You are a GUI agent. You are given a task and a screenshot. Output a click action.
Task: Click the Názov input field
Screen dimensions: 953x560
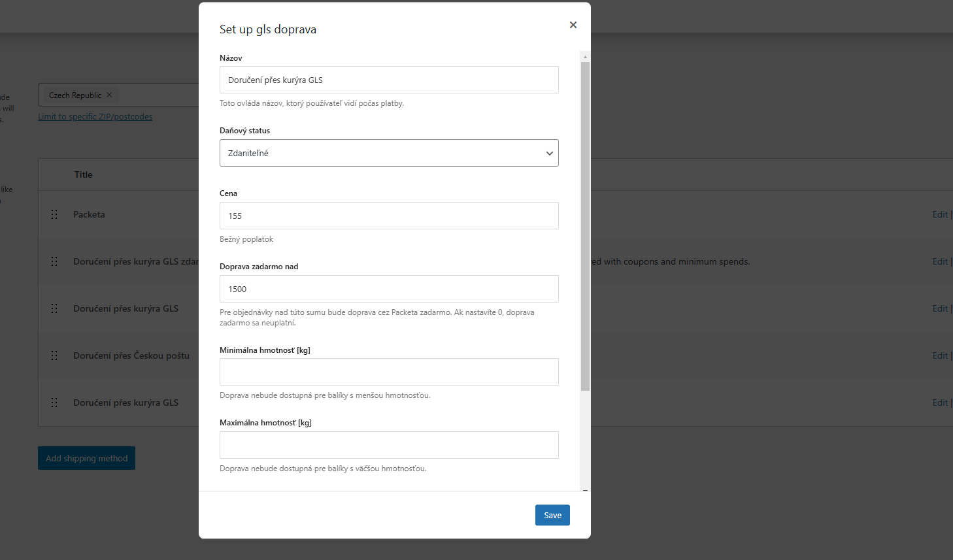[x=389, y=80]
